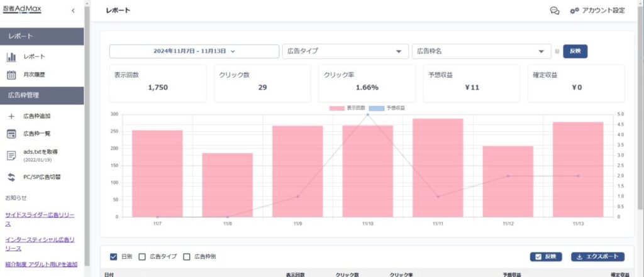Enable the 広告枠別 checkbox

tap(186, 256)
